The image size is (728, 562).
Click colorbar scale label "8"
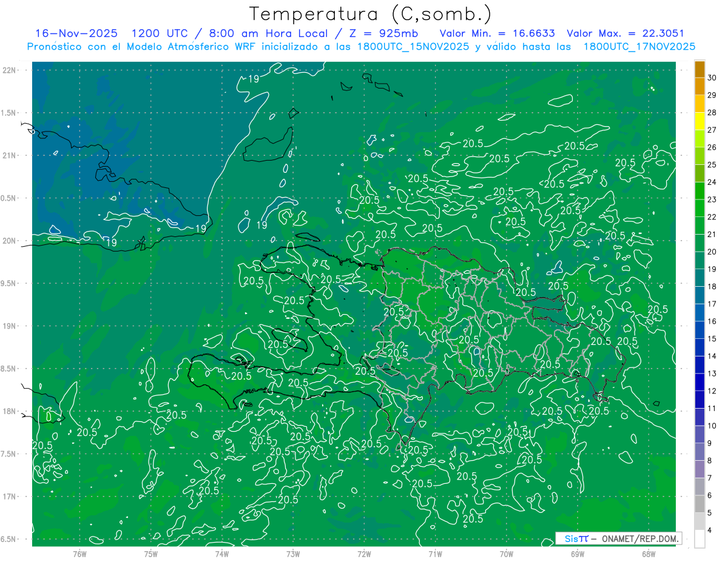[710, 461]
